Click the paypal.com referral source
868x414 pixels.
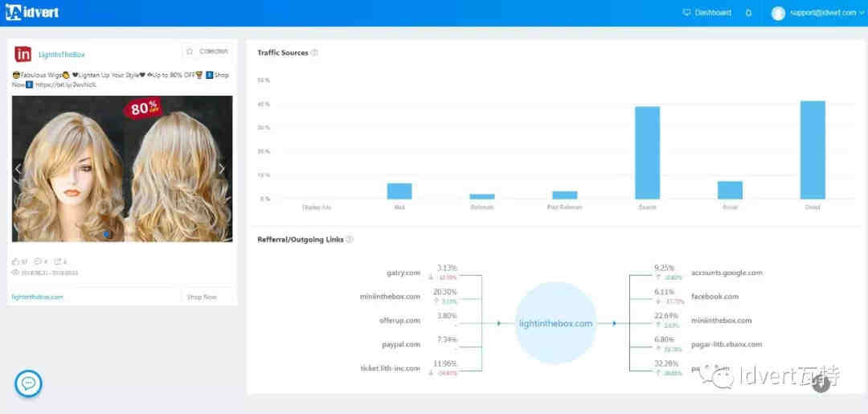(401, 344)
